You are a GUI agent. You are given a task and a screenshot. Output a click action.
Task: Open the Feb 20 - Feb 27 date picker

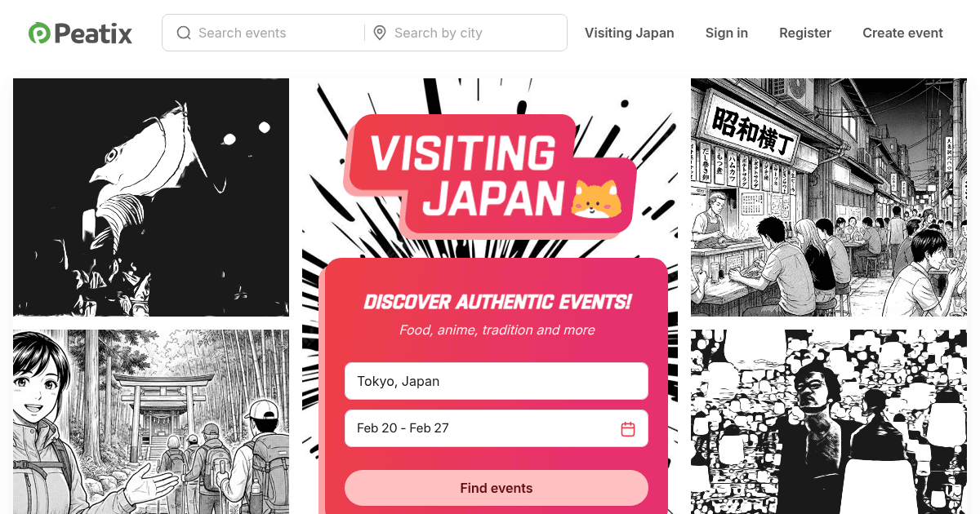(497, 428)
